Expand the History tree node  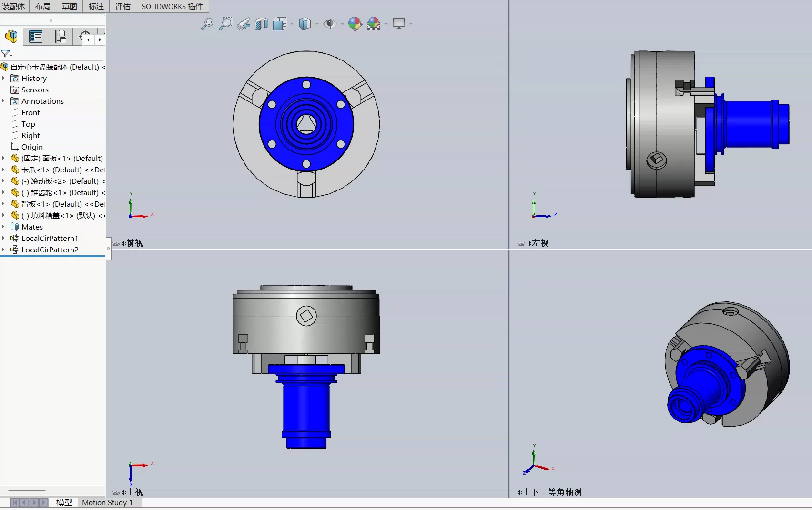point(3,78)
